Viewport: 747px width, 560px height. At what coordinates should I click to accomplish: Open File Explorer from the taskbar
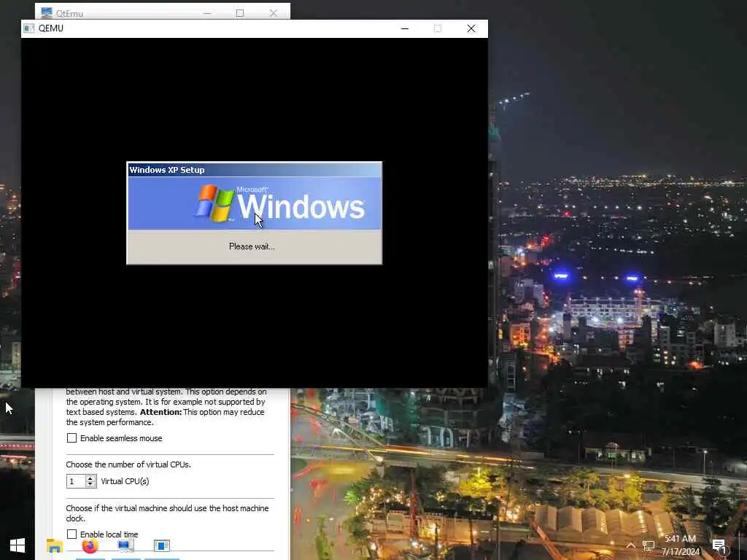(54, 545)
